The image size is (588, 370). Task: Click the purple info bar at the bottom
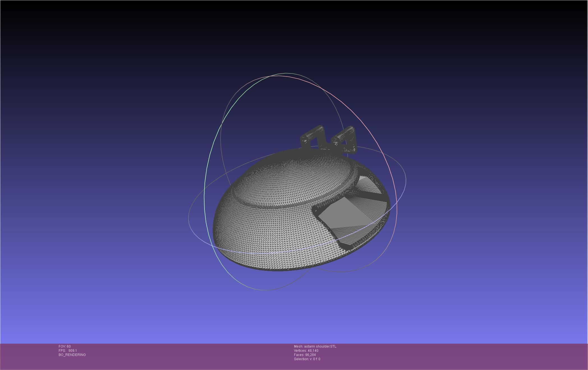tap(449, 356)
